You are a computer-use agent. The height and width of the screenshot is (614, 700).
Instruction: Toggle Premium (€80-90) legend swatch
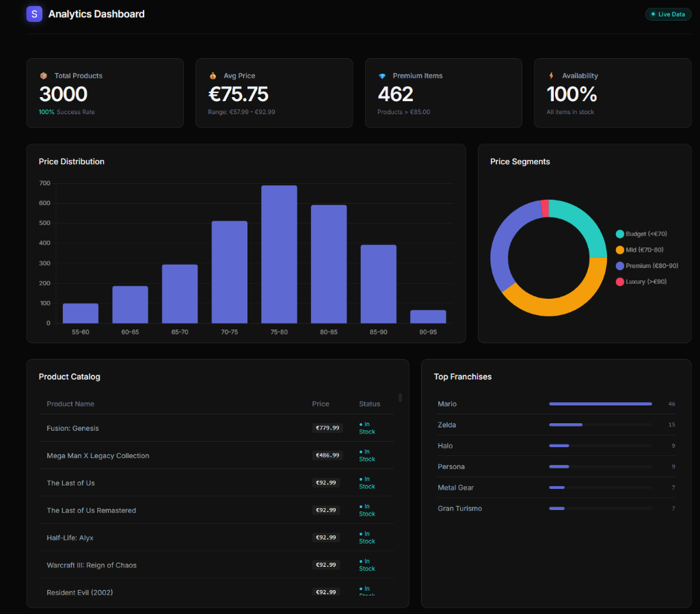click(619, 266)
